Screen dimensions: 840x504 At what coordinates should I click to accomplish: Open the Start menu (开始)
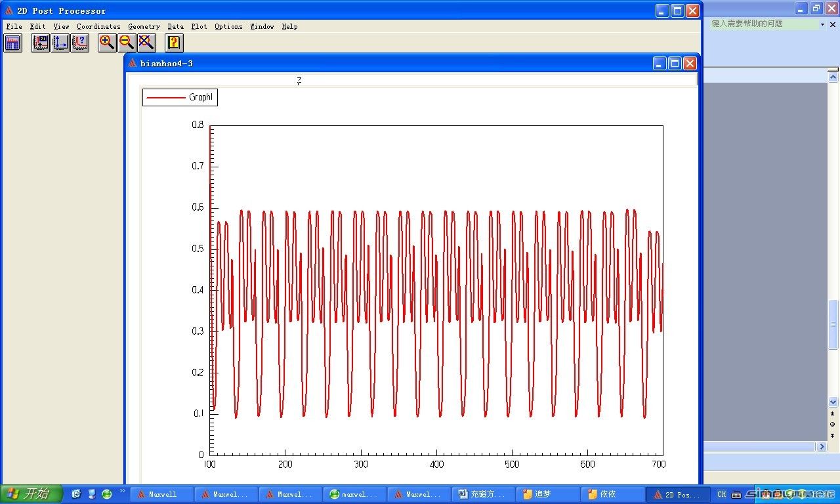click(31, 493)
